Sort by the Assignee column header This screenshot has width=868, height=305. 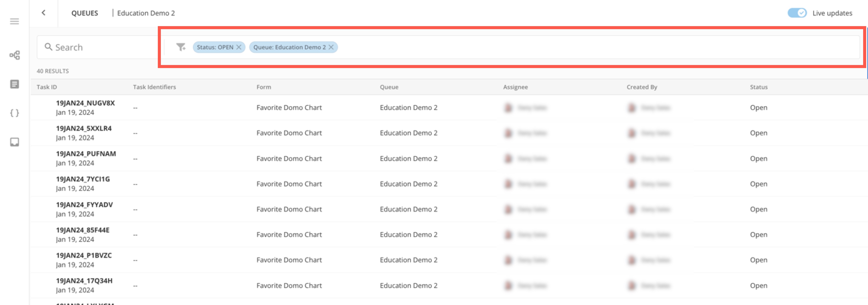point(515,87)
